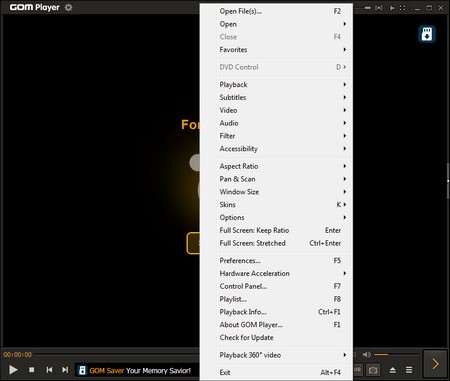Toggle fullscreen with the four-corner icon
The height and width of the screenshot is (381, 450).
pos(402,8)
